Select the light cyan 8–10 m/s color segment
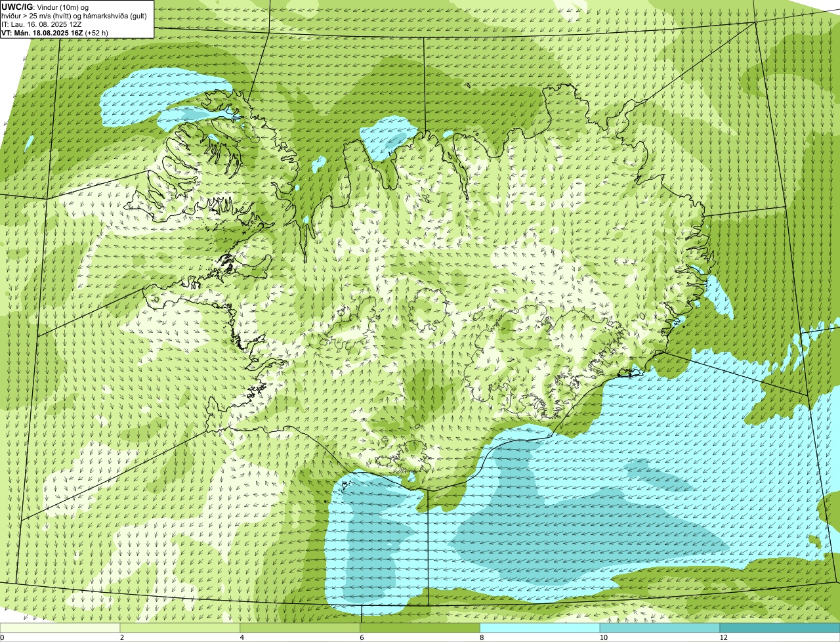 (541, 628)
